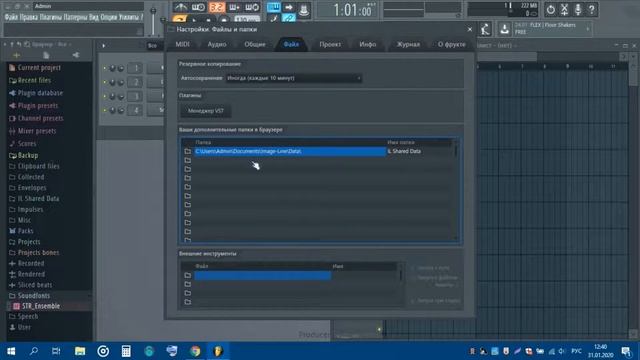Switch to the Общие settings tab
Screen dimensions: 640x360
(255, 44)
